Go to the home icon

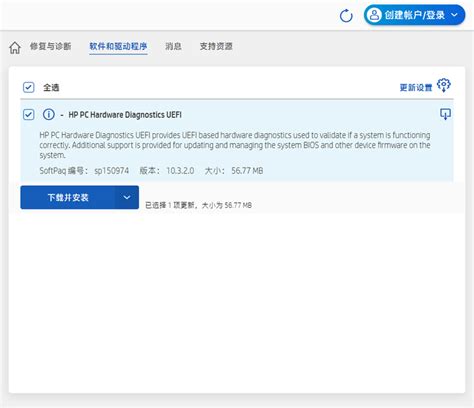15,47
